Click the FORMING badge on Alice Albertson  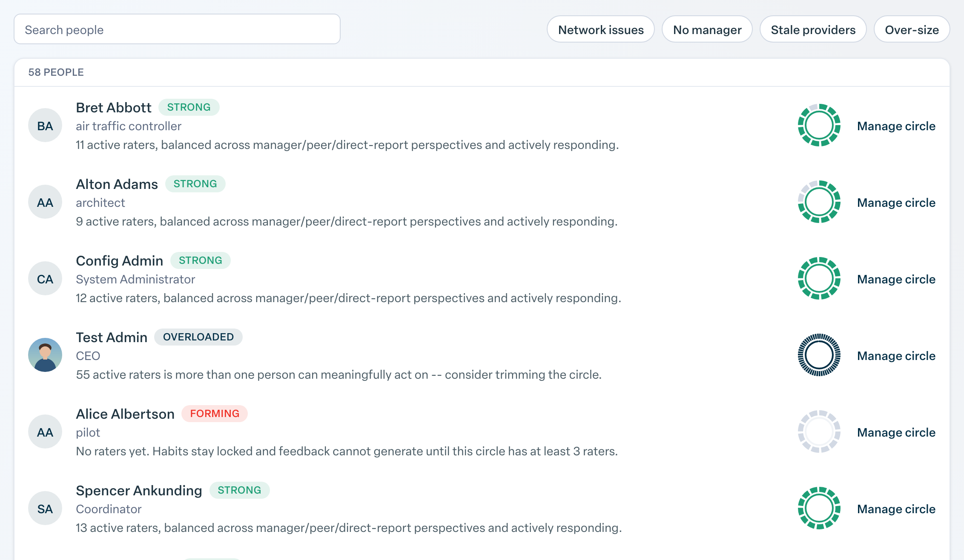(x=215, y=414)
